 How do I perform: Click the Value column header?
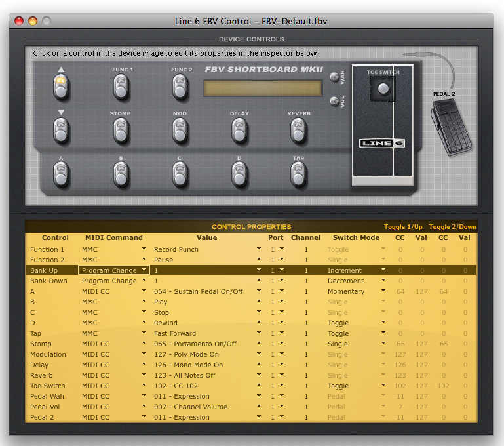point(206,237)
